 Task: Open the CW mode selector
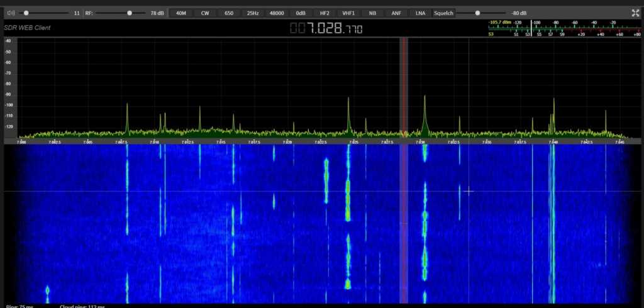pos(205,13)
